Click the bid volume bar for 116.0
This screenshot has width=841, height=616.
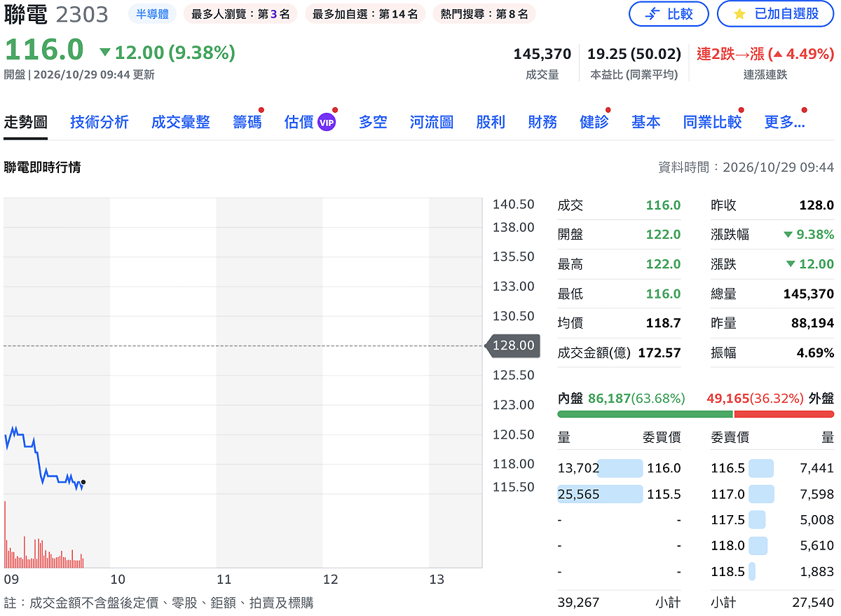620,468
